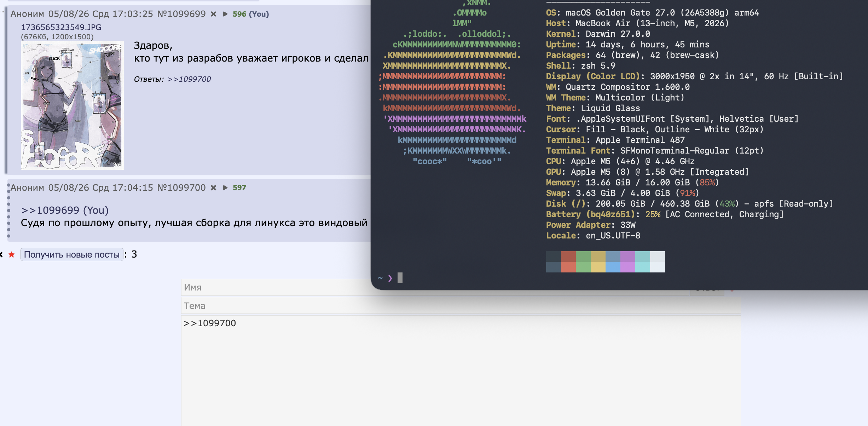Click the Terminal line 'Disk (/): 200.05 GiB'

click(690, 204)
